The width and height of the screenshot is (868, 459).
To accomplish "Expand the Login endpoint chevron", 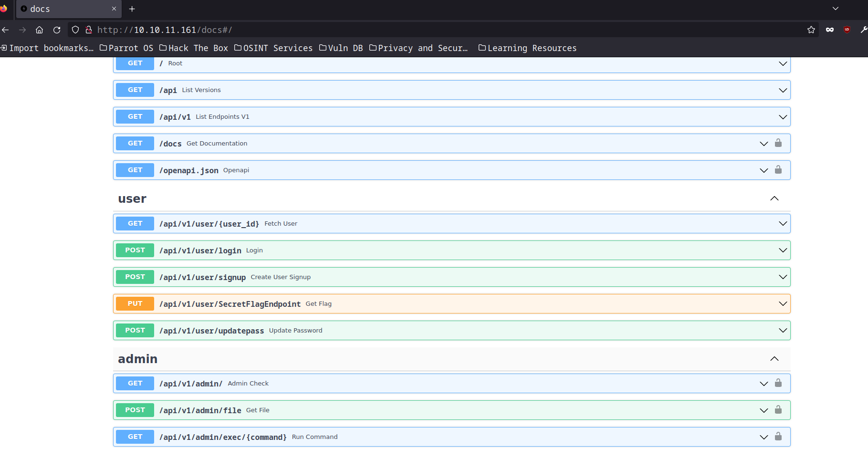I will coord(783,250).
